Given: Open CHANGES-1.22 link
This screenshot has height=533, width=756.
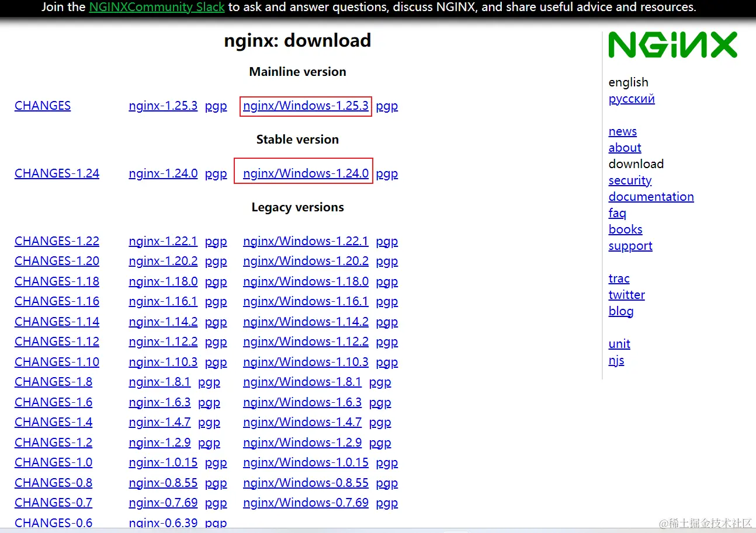Looking at the screenshot, I should click(57, 241).
